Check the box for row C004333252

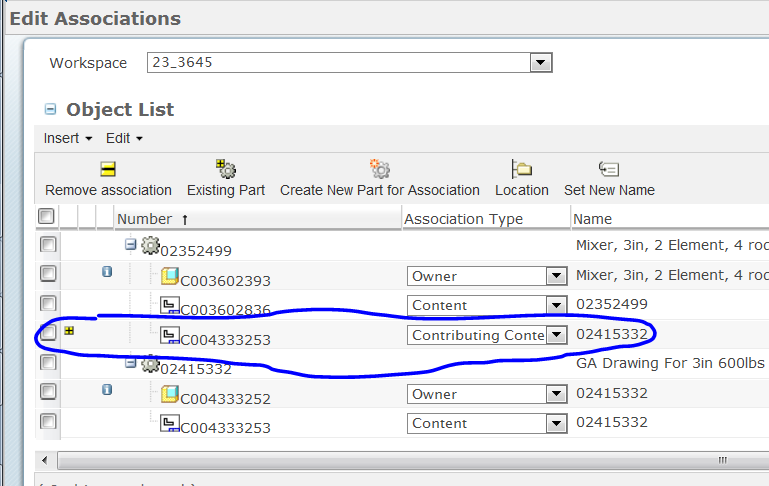pos(48,391)
